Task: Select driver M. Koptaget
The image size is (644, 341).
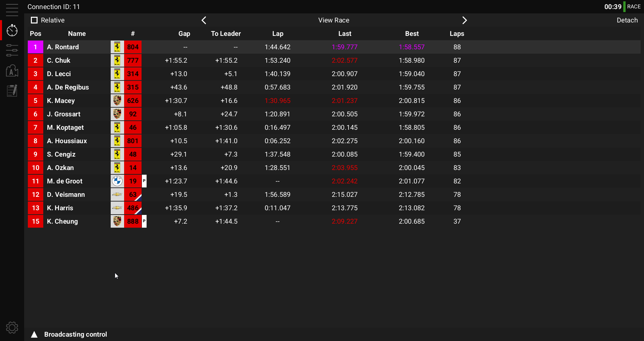Action: click(65, 127)
